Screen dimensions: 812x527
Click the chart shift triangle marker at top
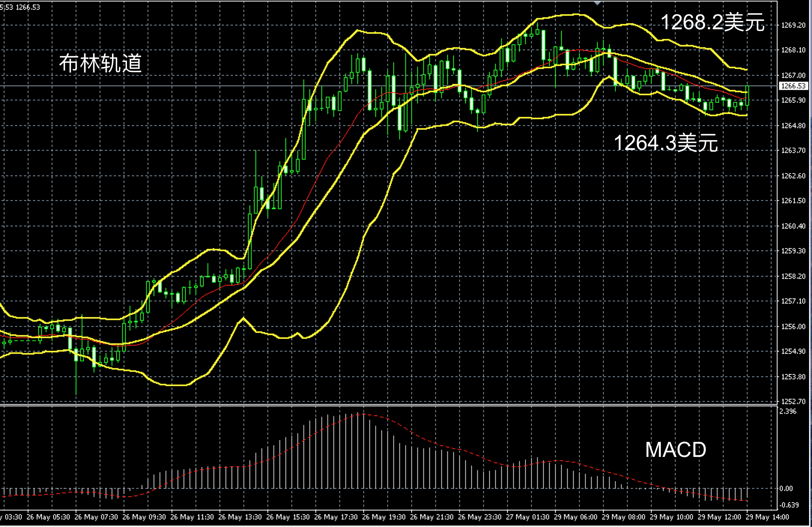(x=597, y=3)
